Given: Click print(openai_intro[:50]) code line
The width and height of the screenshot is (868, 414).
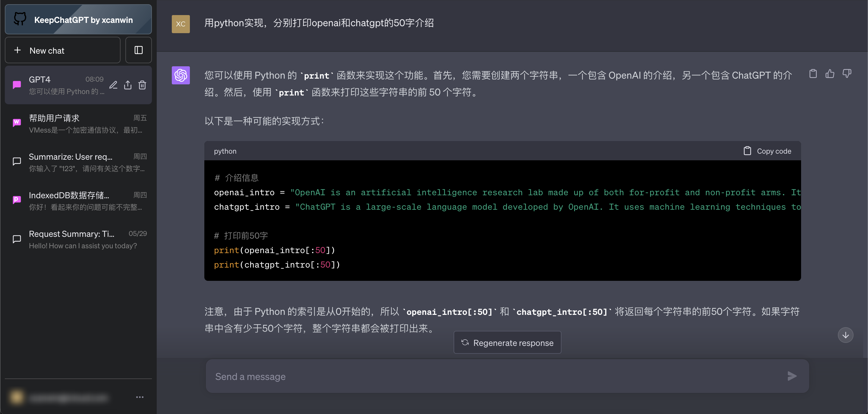Looking at the screenshot, I should click(x=274, y=250).
